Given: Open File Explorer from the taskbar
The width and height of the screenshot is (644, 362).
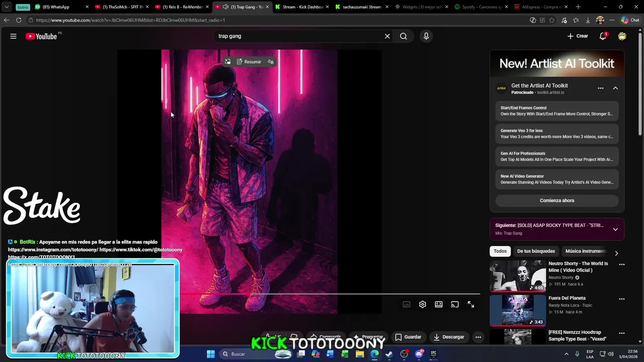Looking at the screenshot, I should click(x=360, y=354).
